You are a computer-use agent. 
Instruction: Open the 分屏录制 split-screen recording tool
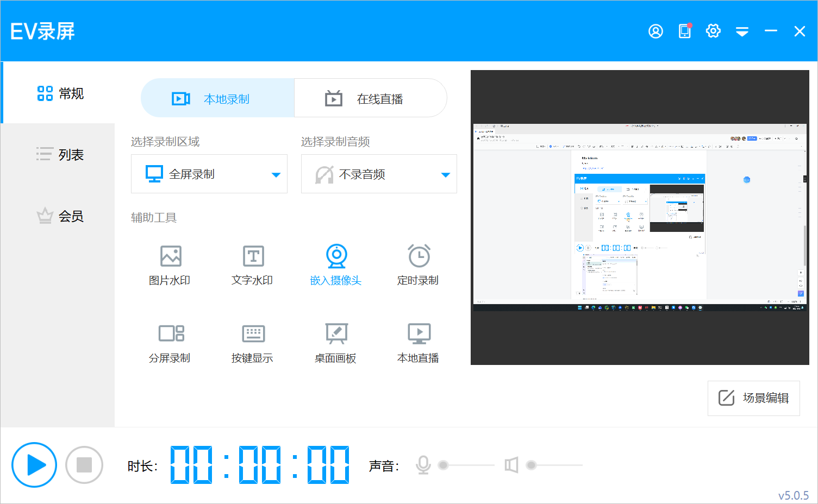[x=170, y=343]
